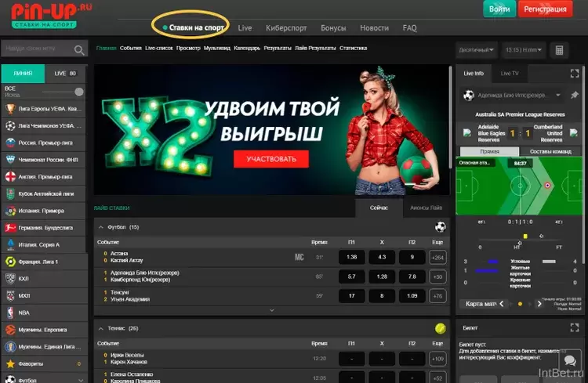Open Статистика submenu link
This screenshot has height=383, width=588.
[354, 48]
